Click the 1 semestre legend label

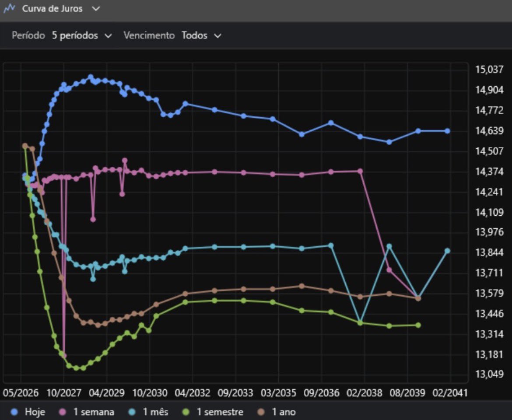(x=220, y=412)
